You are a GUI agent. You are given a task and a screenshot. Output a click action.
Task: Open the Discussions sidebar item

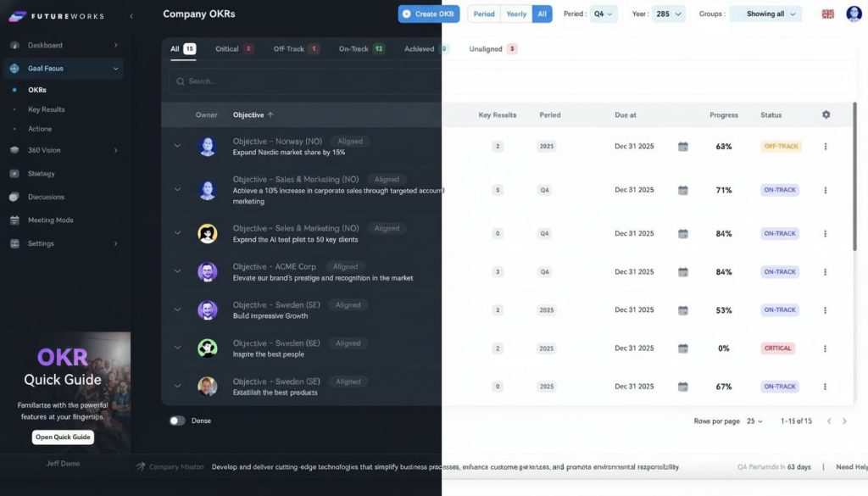(x=46, y=197)
